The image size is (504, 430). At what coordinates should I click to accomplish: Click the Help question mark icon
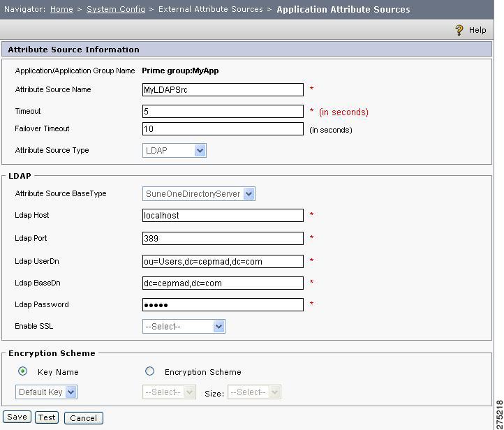(x=459, y=30)
